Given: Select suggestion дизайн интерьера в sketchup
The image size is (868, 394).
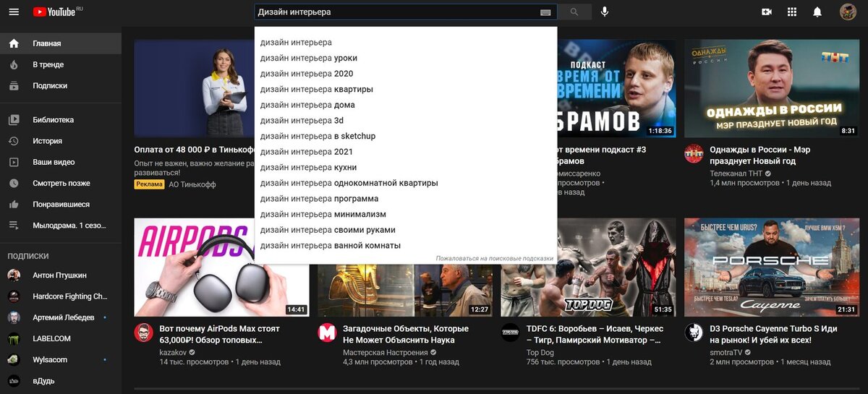Looking at the screenshot, I should coord(406,136).
